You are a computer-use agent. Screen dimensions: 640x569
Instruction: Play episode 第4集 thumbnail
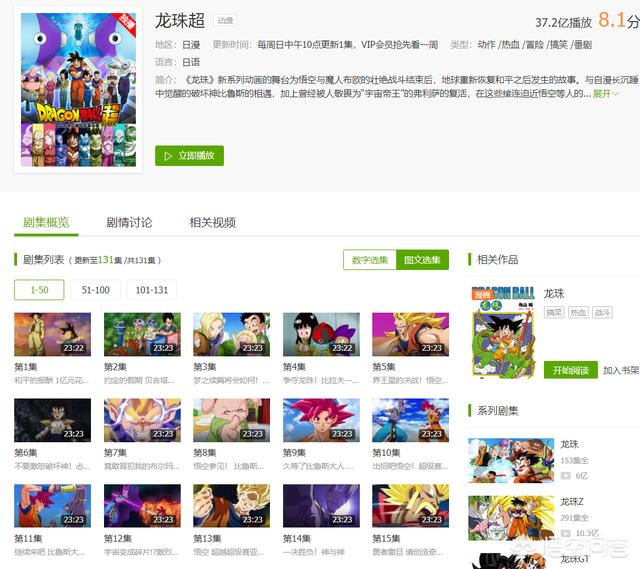pyautogui.click(x=321, y=334)
